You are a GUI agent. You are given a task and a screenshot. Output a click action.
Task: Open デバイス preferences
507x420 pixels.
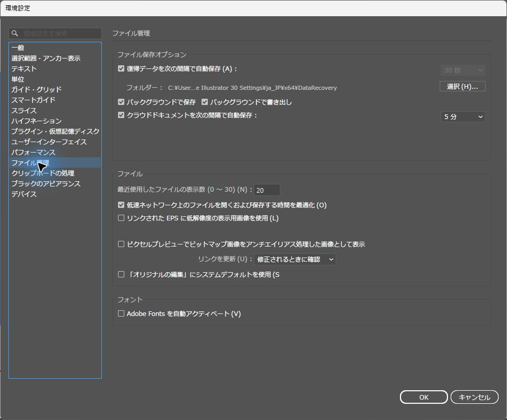coord(55,194)
